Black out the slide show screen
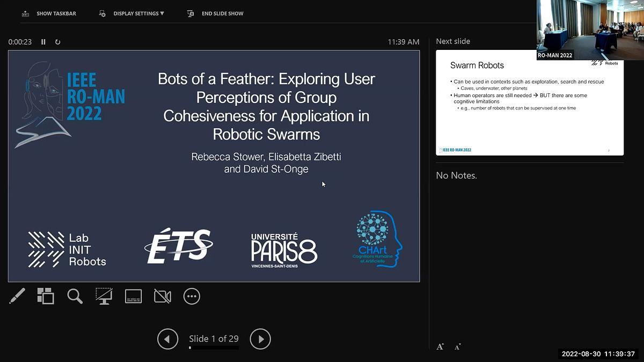Image resolution: width=644 pixels, height=362 pixels. pyautogui.click(x=104, y=296)
